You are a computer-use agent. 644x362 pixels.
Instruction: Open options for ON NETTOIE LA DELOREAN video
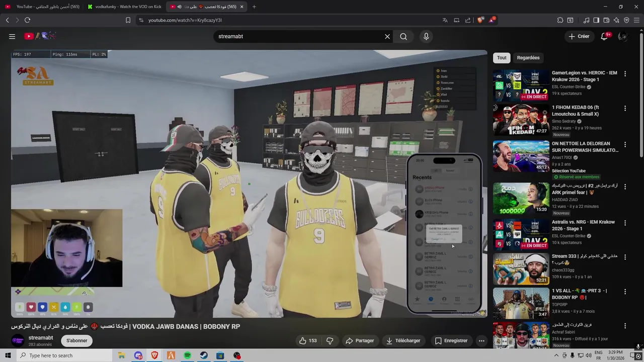coord(625,144)
